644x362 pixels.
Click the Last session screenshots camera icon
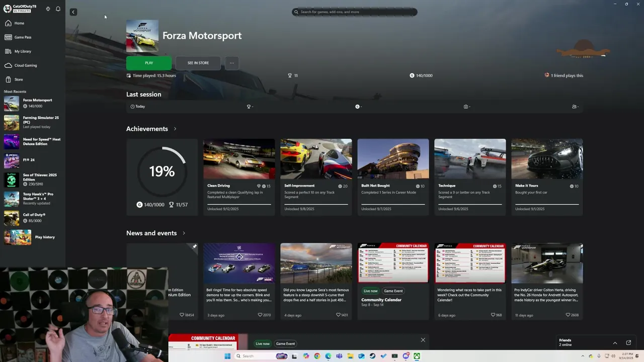point(466,107)
